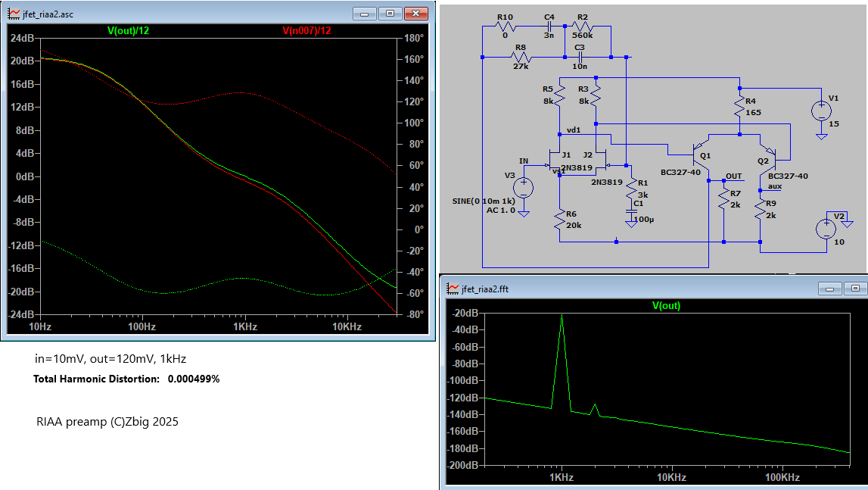
Task: Select voltage source V2 symbol
Action: point(826,229)
